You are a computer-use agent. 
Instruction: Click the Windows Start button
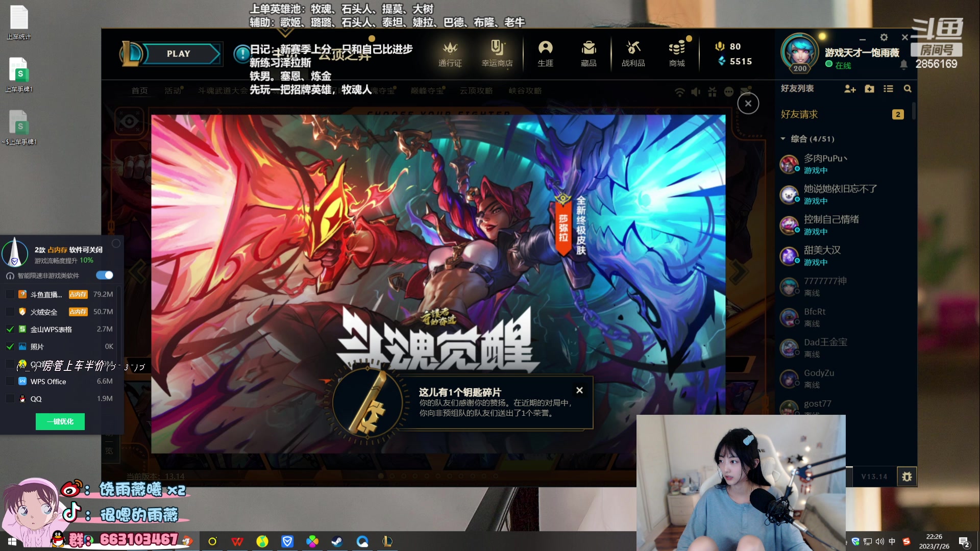tap(12, 541)
